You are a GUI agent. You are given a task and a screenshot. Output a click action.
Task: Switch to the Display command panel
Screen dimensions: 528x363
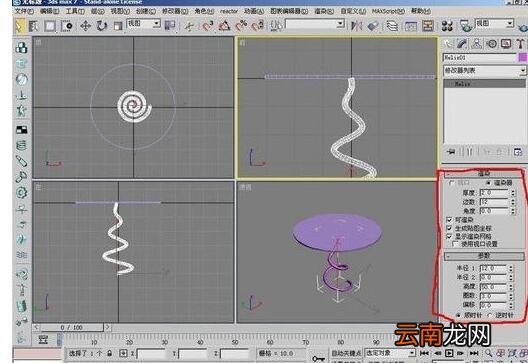point(506,44)
